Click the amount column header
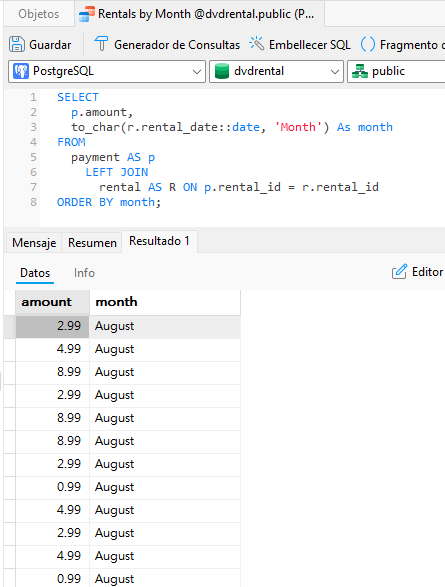This screenshot has width=445, height=587. [x=52, y=302]
